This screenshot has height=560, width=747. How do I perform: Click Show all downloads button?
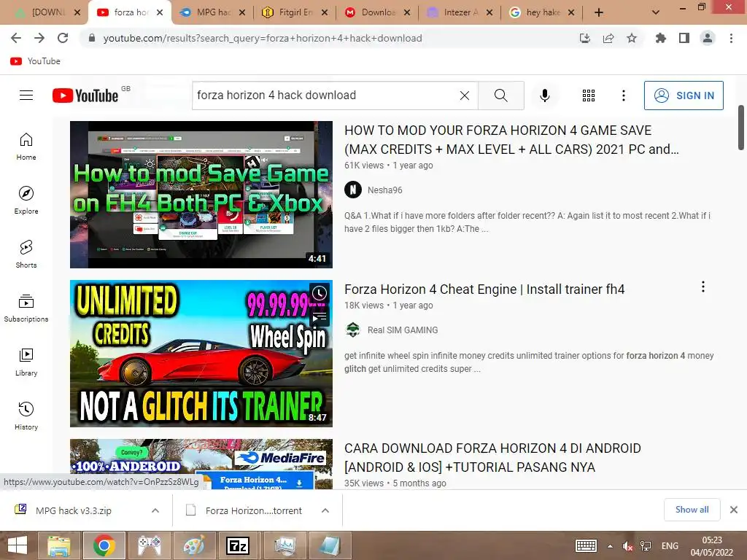692,510
